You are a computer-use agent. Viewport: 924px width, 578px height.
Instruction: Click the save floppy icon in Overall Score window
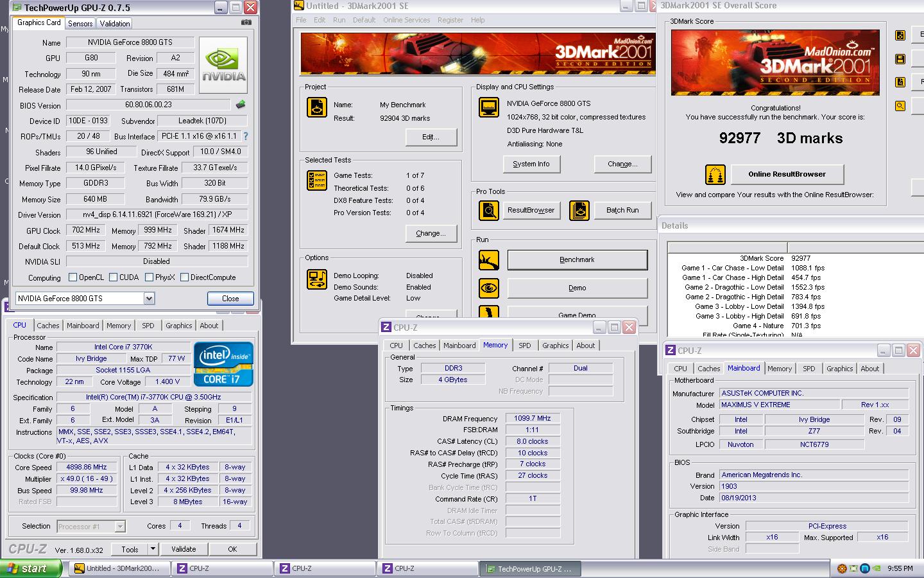click(900, 59)
